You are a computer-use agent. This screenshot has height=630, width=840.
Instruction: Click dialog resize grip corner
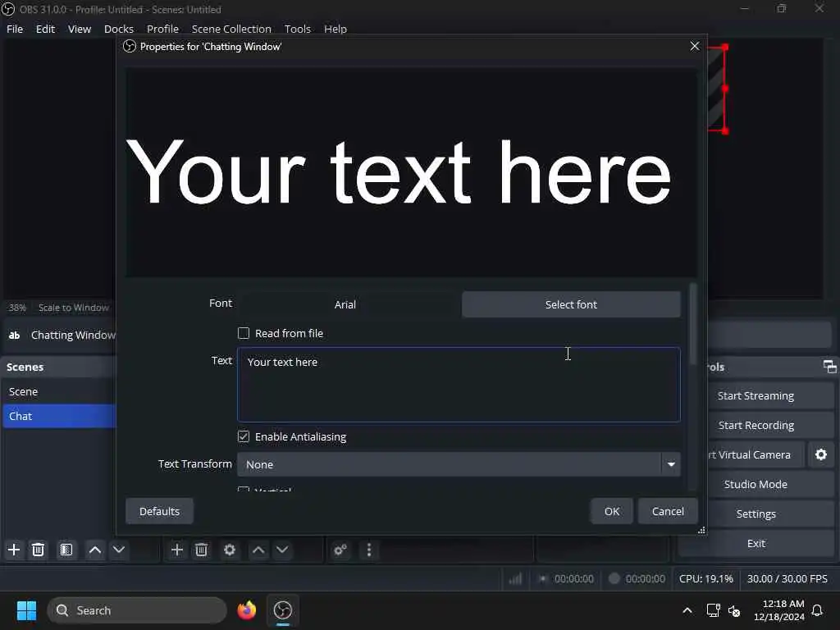click(701, 530)
